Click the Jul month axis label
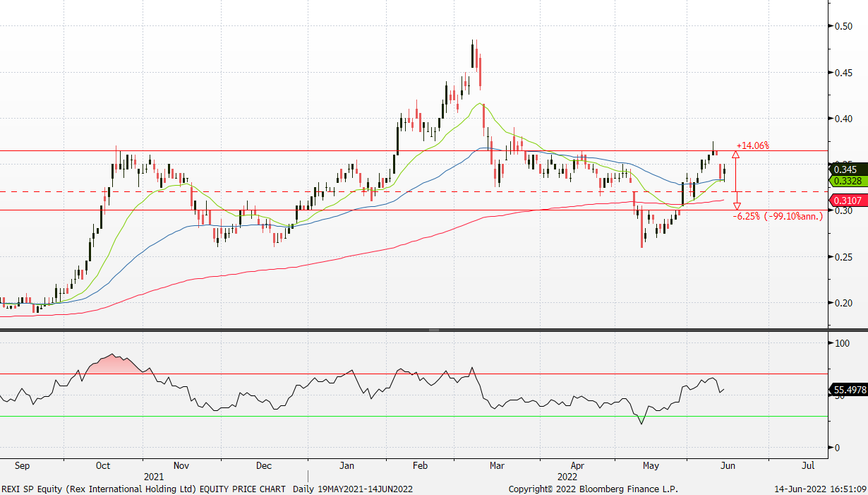Viewport: 868px width, 495px height. coord(809,466)
